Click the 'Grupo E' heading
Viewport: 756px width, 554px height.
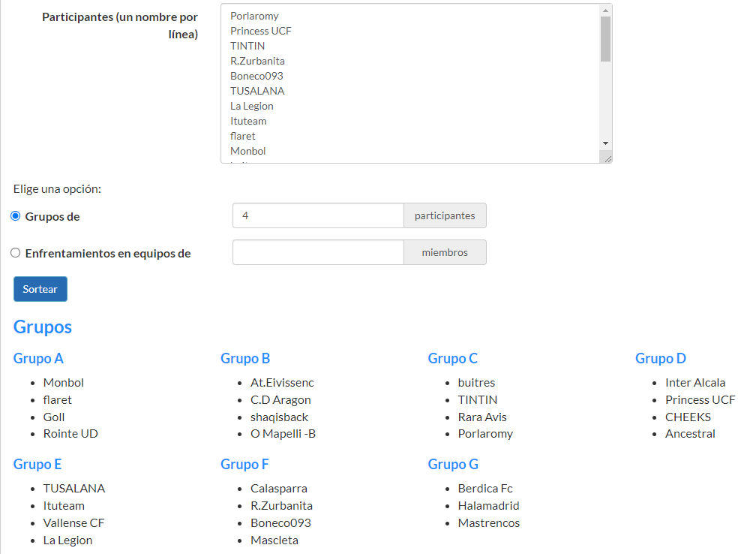(37, 465)
